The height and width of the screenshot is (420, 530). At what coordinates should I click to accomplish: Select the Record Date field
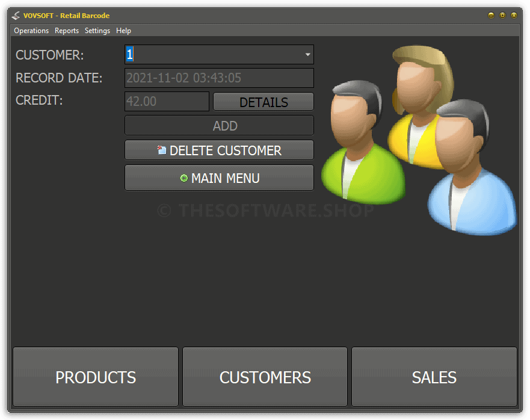pyautogui.click(x=219, y=78)
